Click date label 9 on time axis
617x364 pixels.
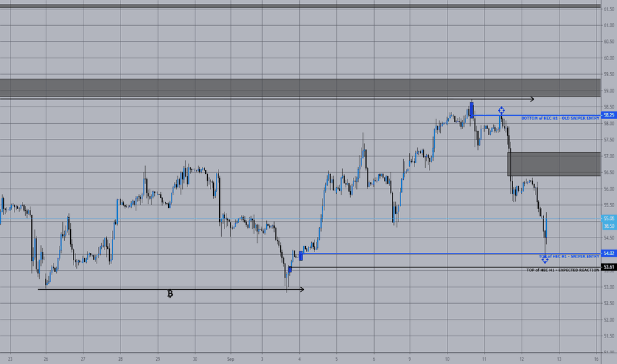tap(410, 359)
